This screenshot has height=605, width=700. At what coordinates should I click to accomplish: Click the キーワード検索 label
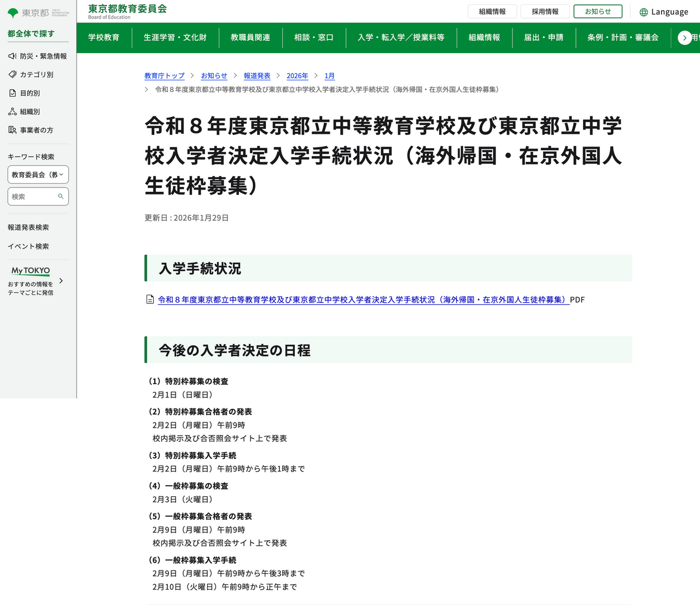pyautogui.click(x=31, y=157)
